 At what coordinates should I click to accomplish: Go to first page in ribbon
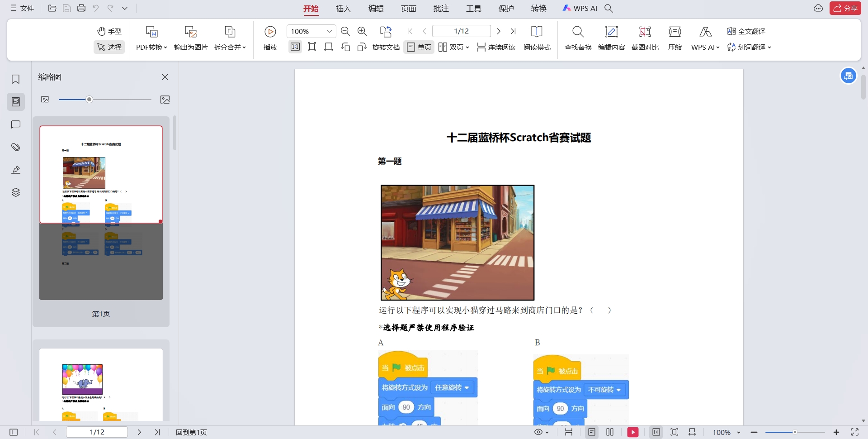[410, 31]
